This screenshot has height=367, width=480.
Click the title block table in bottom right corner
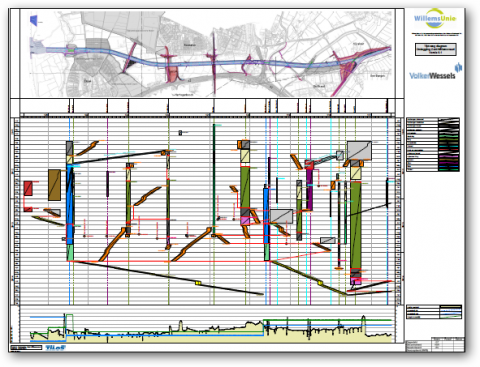435,344
